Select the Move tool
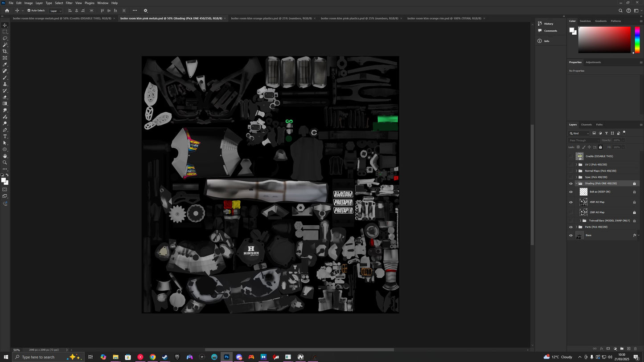Screen dimensions: 644x362 [x=5, y=25]
